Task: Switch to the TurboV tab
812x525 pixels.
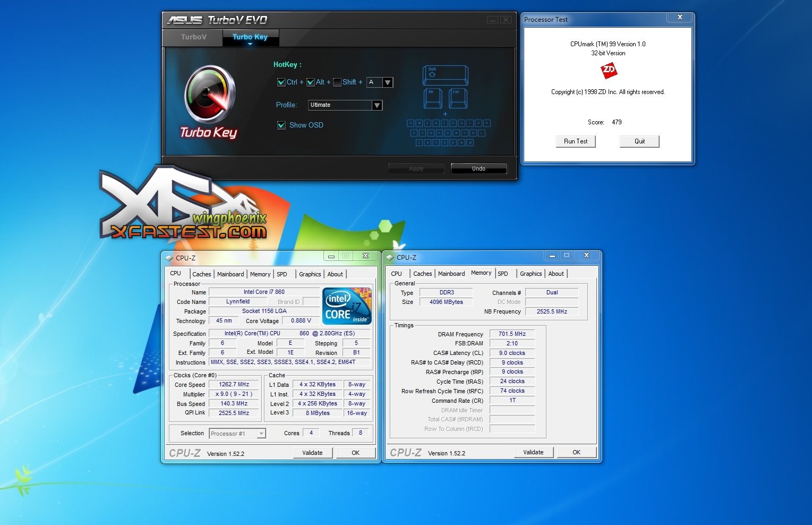Action: 193,37
